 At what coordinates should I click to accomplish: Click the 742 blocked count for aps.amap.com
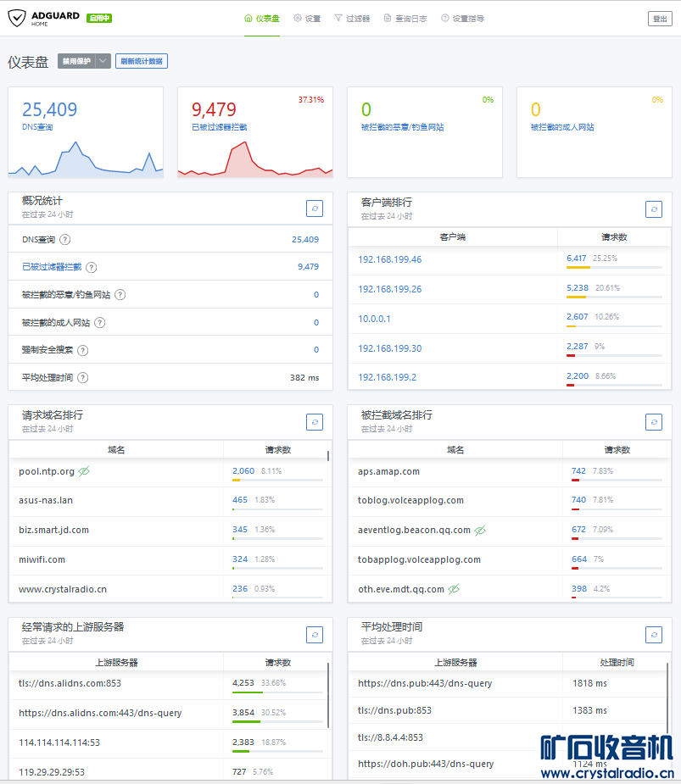578,470
